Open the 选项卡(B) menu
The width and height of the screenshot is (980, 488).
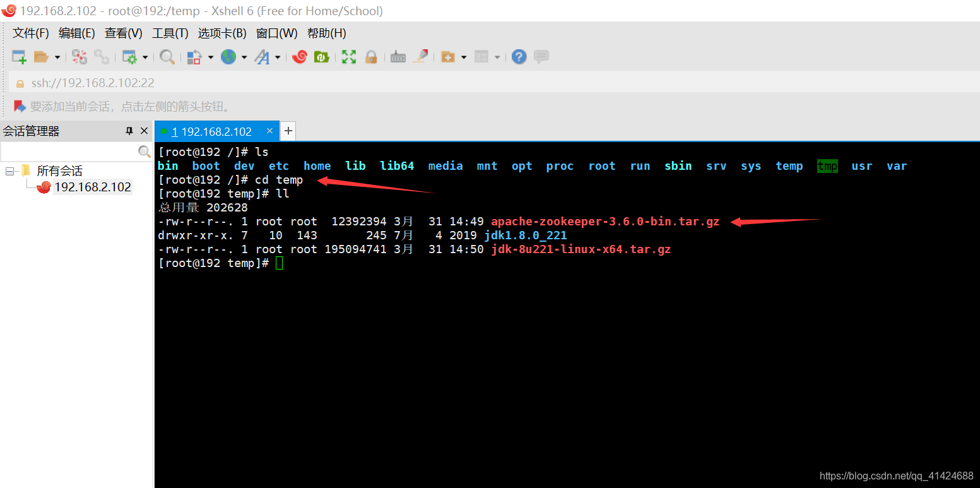(222, 33)
